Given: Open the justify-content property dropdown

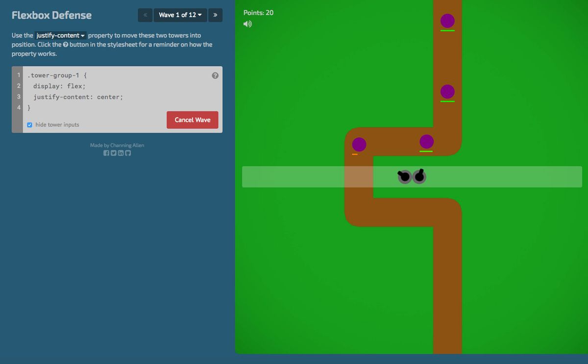Looking at the screenshot, I should pyautogui.click(x=60, y=35).
